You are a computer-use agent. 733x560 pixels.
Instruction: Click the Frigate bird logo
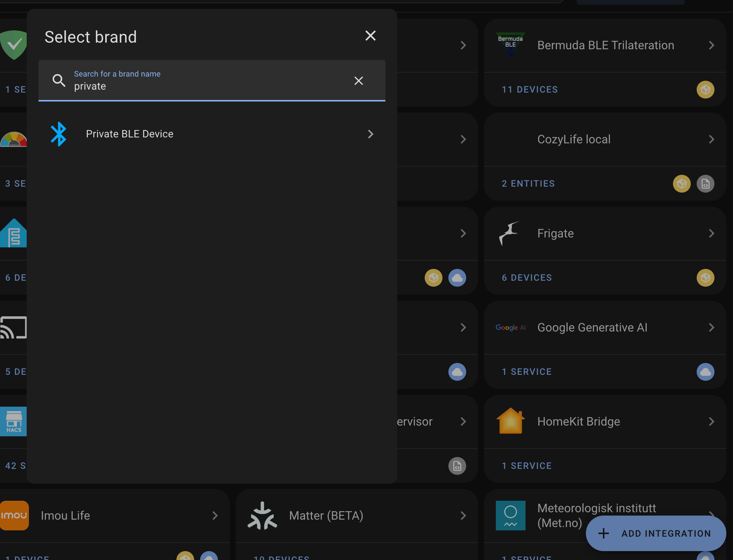(510, 233)
